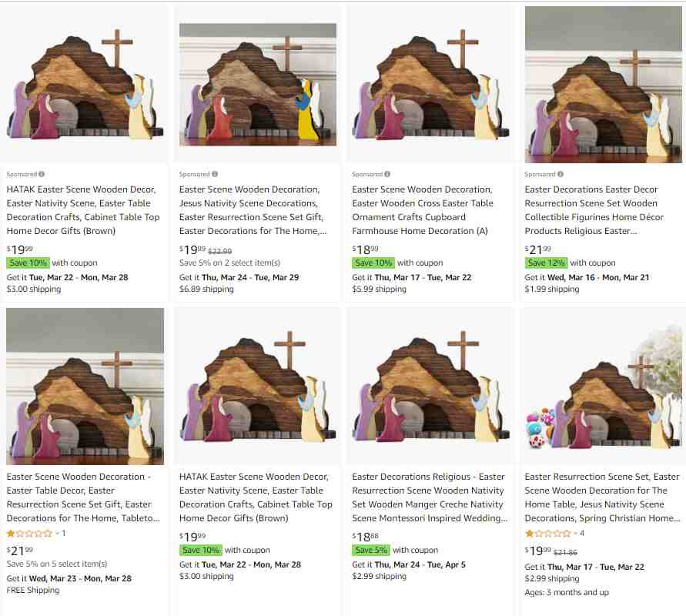The height and width of the screenshot is (616, 686).
Task: Click the Save 5% on 2 select items offer
Action: coord(229,263)
